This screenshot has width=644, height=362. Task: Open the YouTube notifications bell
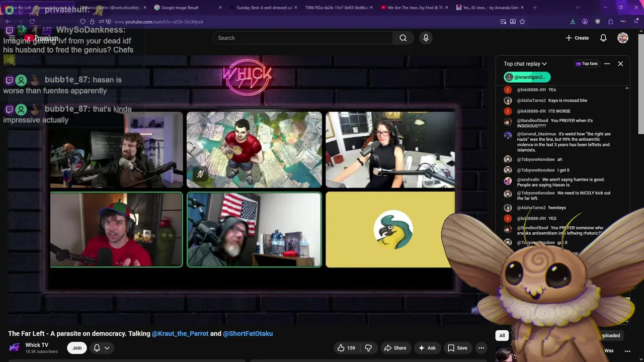603,38
